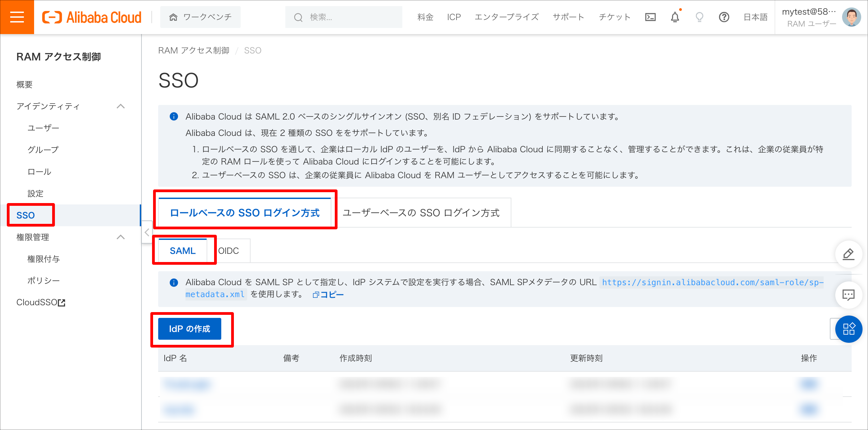This screenshot has height=430, width=868.
Task: Click the 作成時刻 column header
Action: point(356,358)
